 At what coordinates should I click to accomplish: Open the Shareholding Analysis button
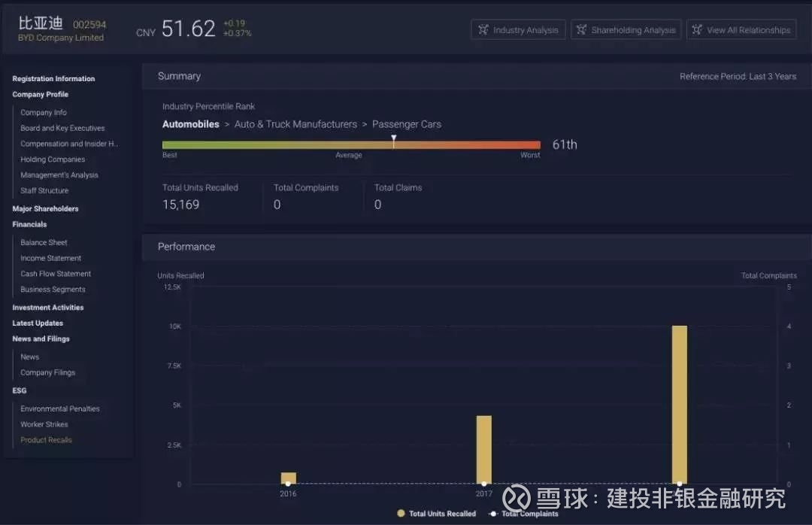(626, 30)
